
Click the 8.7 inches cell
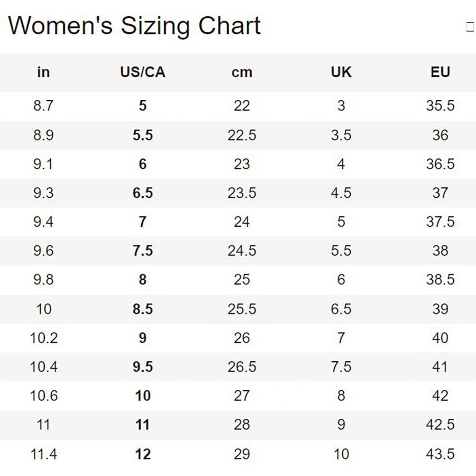click(x=43, y=106)
